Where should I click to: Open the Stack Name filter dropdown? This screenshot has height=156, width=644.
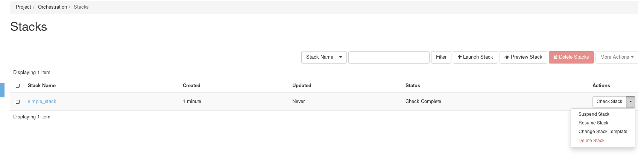point(324,57)
